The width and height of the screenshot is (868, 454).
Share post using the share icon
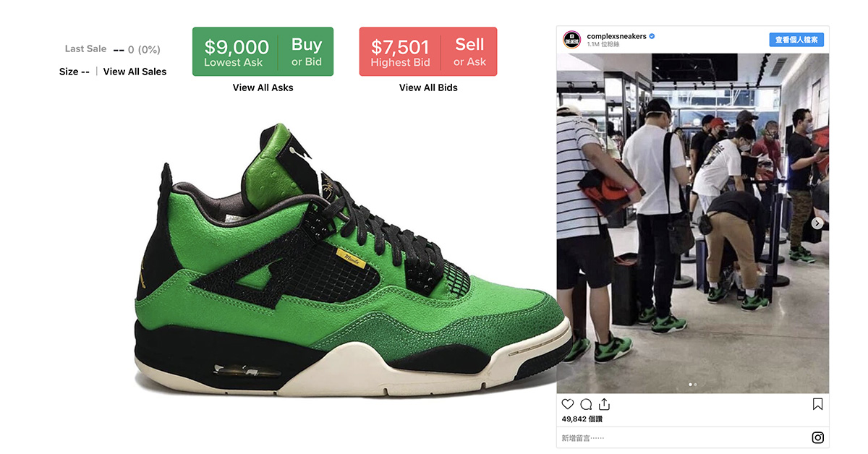coord(605,404)
